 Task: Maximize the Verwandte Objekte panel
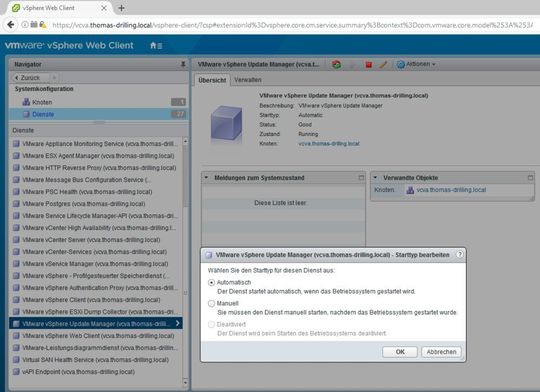530,178
